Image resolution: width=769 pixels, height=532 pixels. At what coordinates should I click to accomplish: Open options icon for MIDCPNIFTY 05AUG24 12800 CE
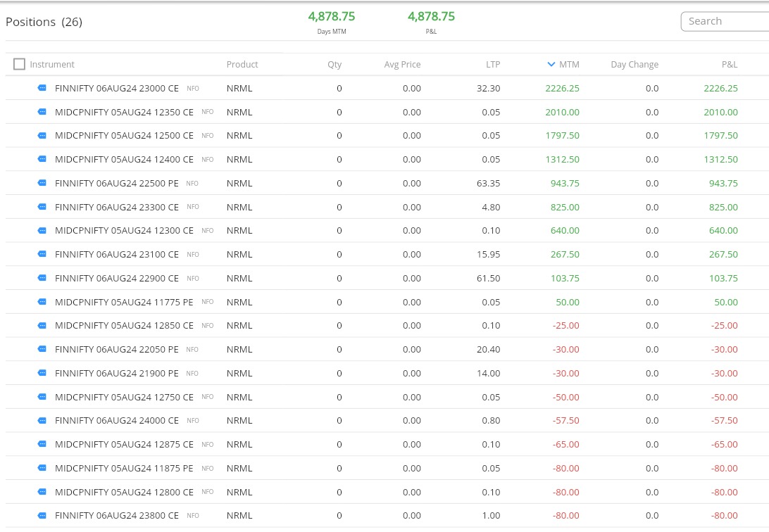[42, 492]
